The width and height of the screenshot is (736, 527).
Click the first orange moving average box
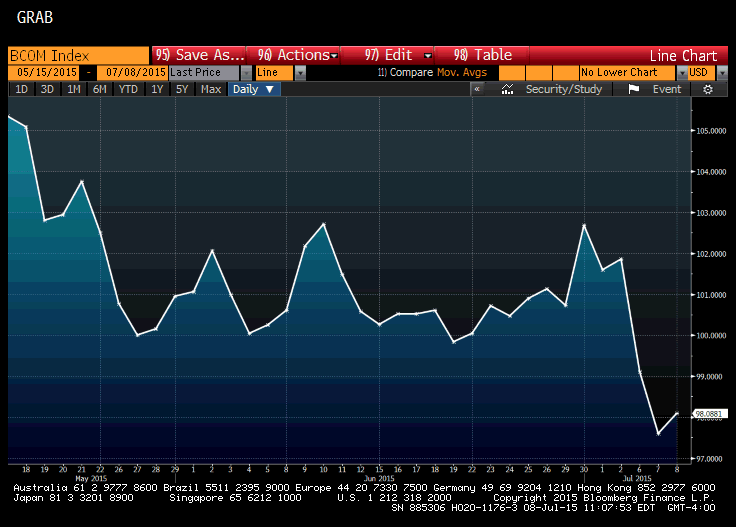(x=512, y=72)
